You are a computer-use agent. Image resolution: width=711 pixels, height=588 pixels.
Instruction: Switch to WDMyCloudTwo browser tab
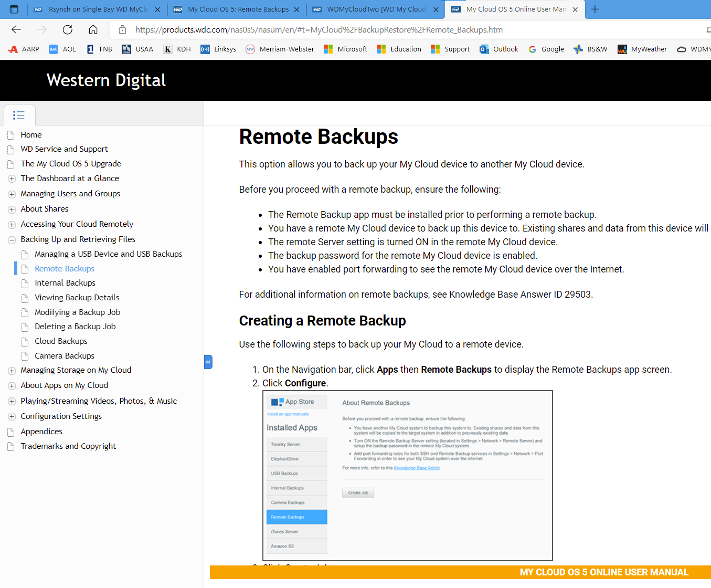375,9
